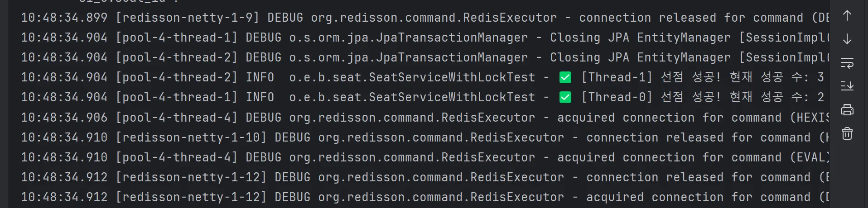Select the 10:48:34.906 acquired connection line
Screen dimensions: 868x208
pyautogui.click(x=425, y=118)
